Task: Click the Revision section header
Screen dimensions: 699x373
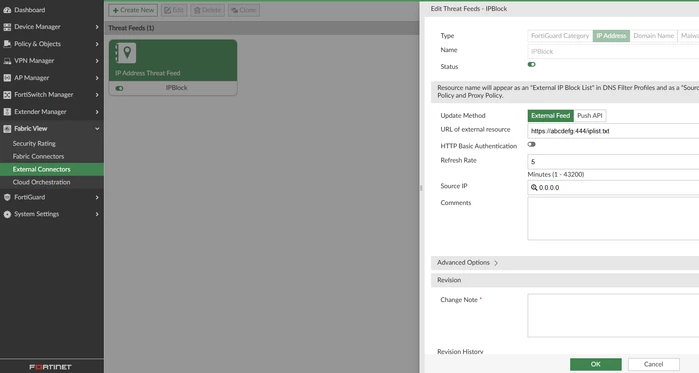Action: (565, 280)
